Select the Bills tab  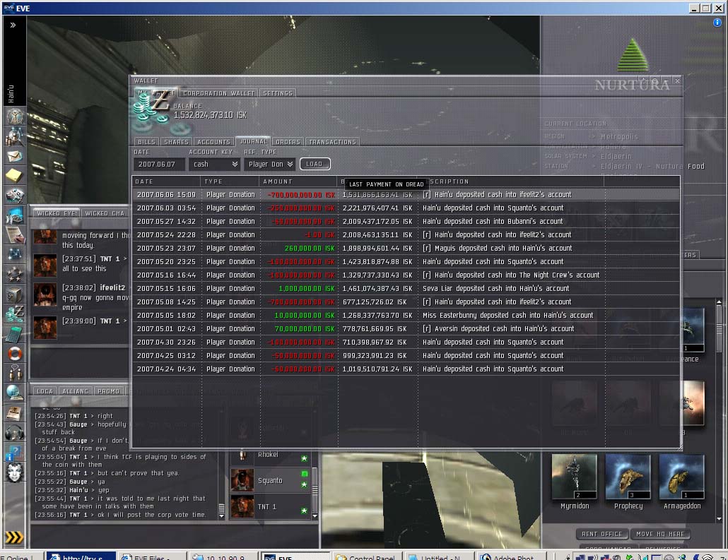click(x=146, y=142)
